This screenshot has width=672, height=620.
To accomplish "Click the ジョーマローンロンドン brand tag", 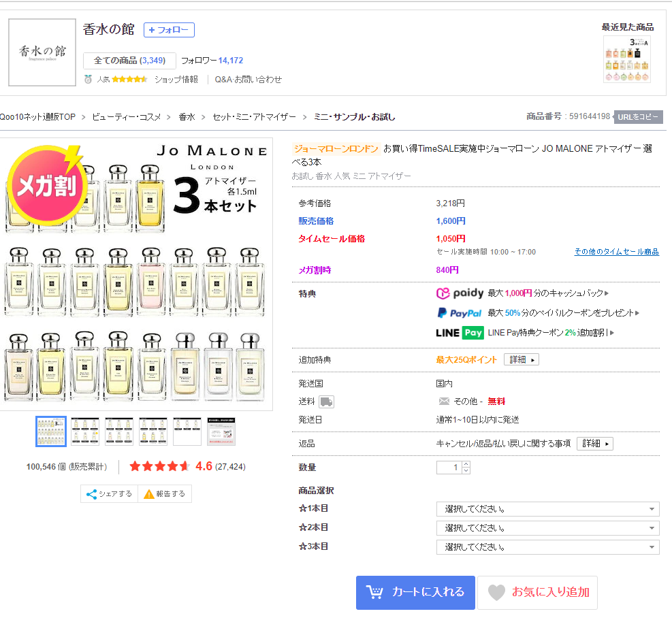I will coord(336,148).
